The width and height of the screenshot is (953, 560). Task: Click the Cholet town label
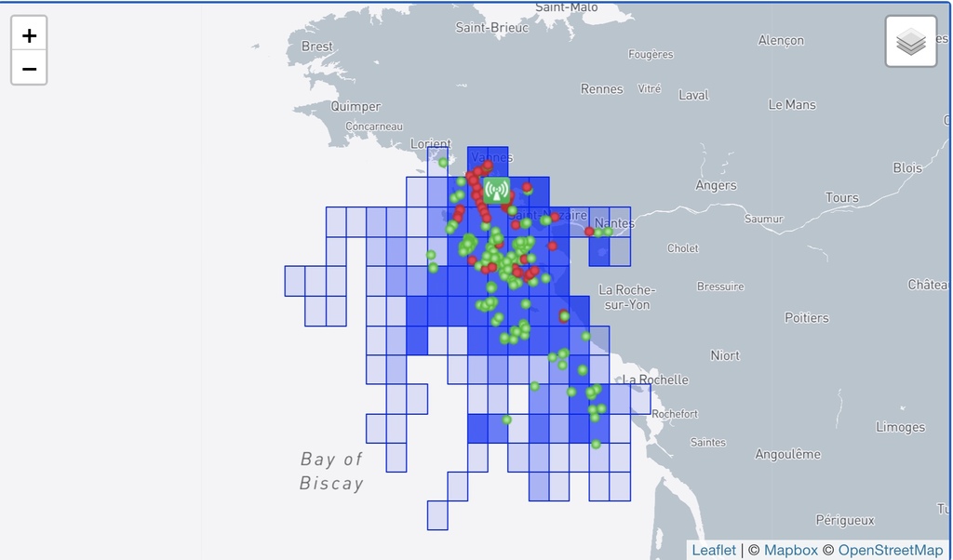(682, 247)
